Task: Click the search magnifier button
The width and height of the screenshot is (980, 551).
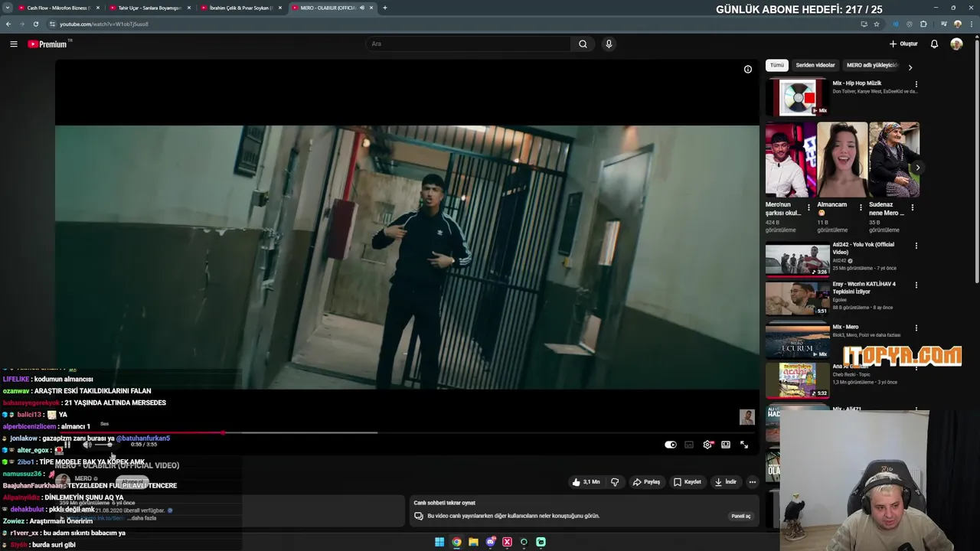Action: [x=583, y=44]
